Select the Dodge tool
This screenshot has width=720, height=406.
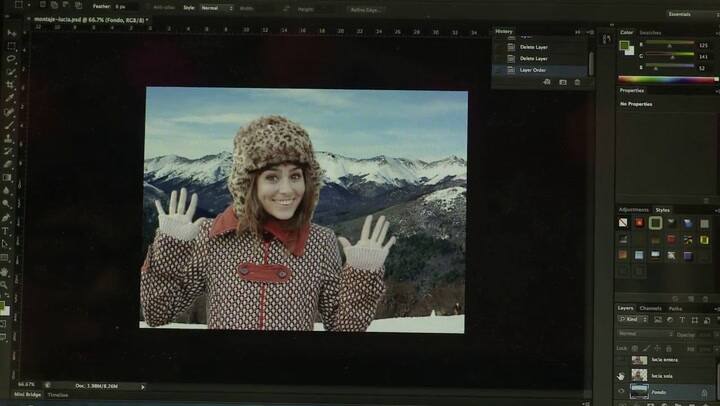[6, 203]
